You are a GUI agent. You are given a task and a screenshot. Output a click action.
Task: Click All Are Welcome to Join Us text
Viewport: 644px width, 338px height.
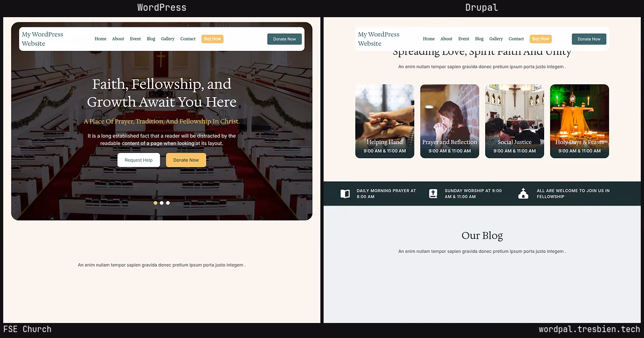(x=573, y=194)
